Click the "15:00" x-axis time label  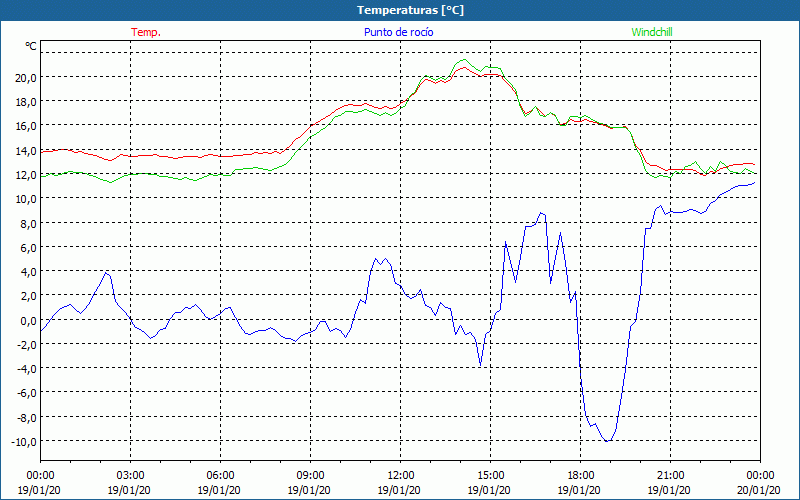pyautogui.click(x=490, y=476)
